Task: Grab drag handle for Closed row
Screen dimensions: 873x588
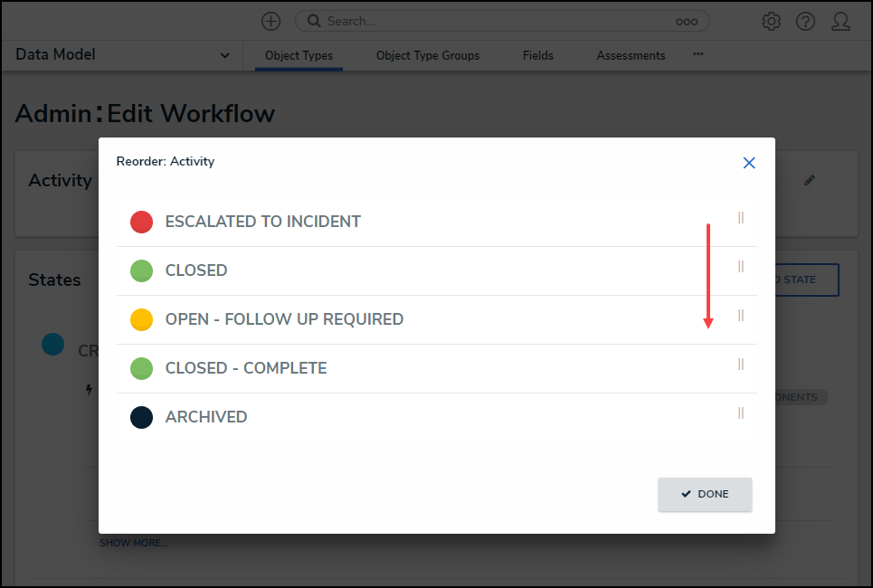Action: point(741,267)
